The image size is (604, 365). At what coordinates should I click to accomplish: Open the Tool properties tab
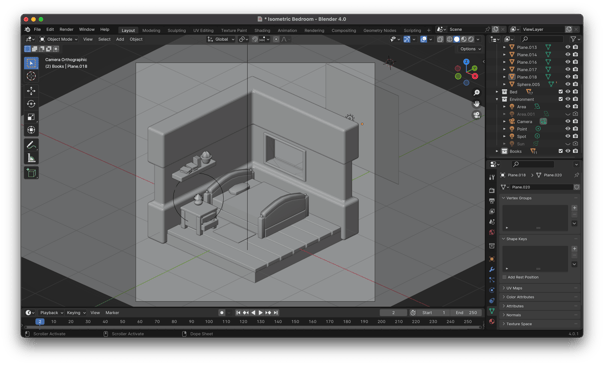(492, 177)
